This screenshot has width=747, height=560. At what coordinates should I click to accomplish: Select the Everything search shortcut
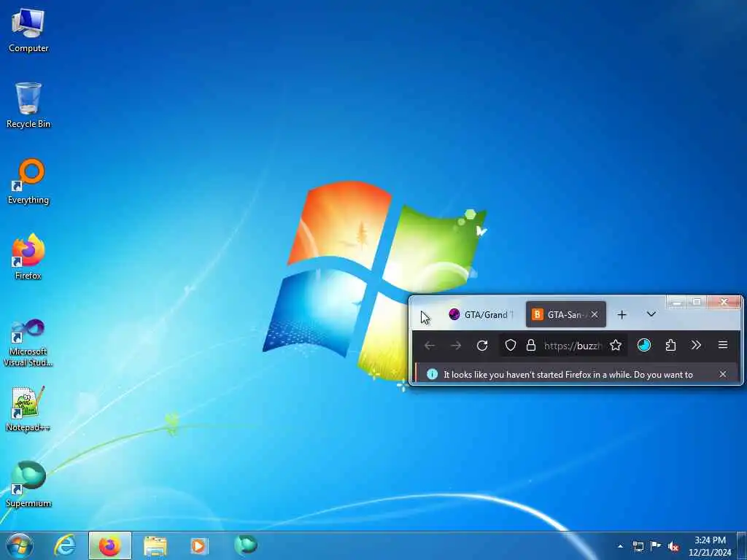click(28, 182)
